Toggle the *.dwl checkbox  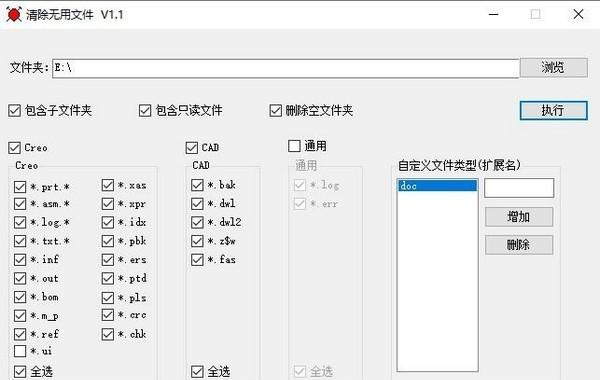pos(197,204)
